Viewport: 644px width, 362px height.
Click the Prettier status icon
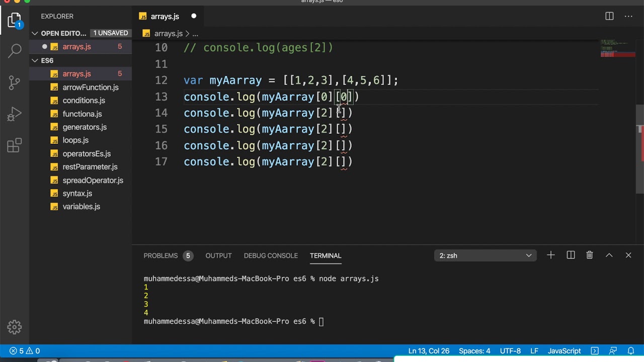click(595, 351)
